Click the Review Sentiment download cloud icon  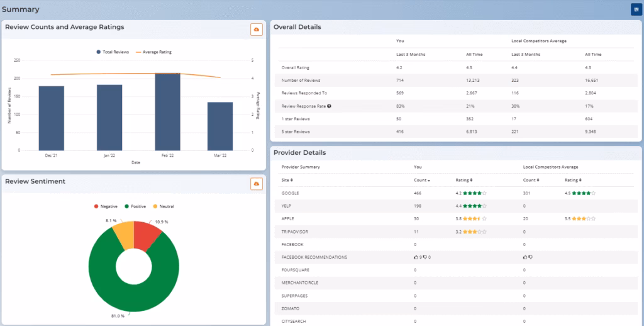point(256,183)
